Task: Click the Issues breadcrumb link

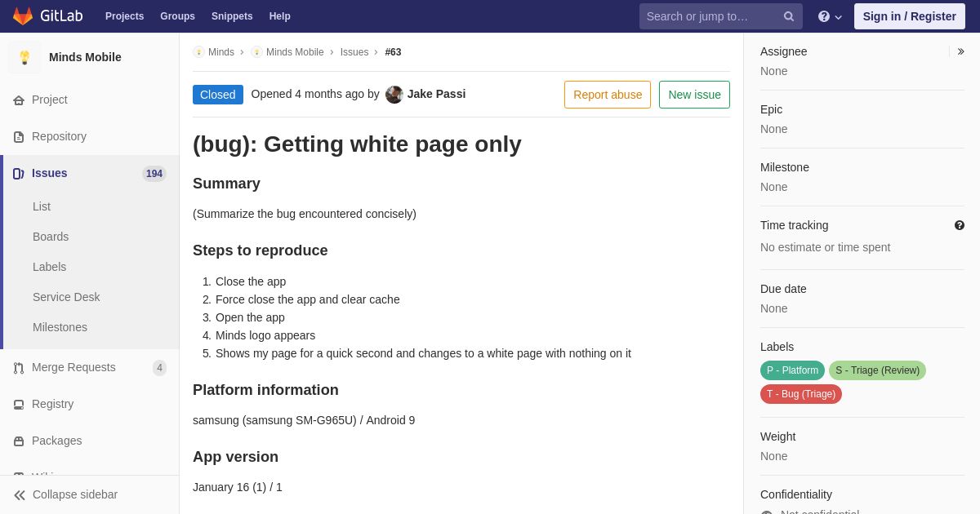Action: [354, 52]
